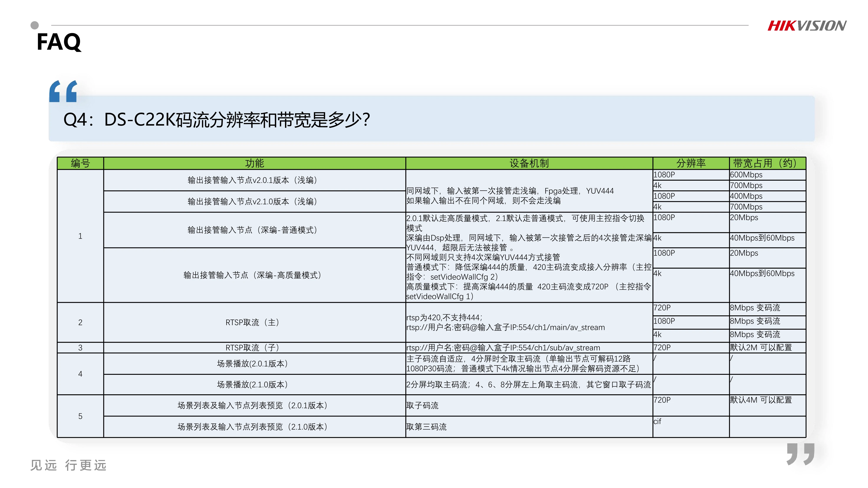
Task: Click the FAQ heading
Action: coord(59,43)
